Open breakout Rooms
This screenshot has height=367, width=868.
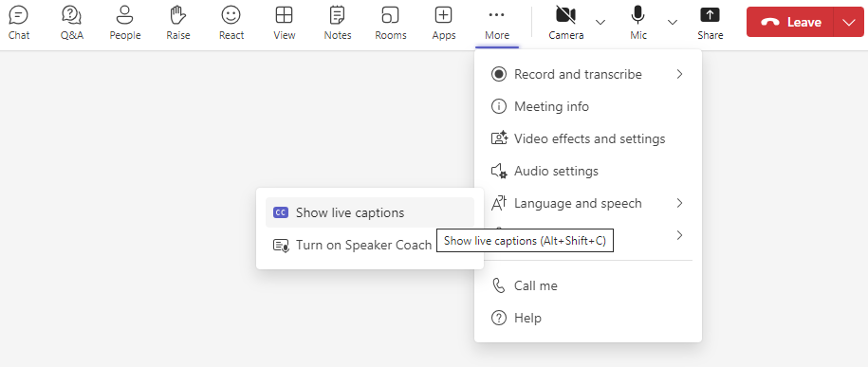391,23
